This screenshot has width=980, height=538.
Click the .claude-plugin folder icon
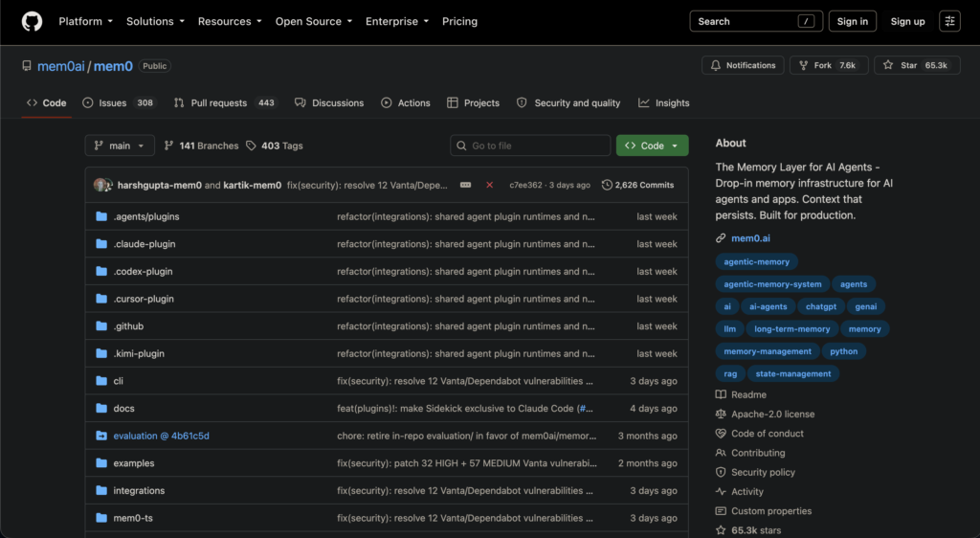point(101,244)
